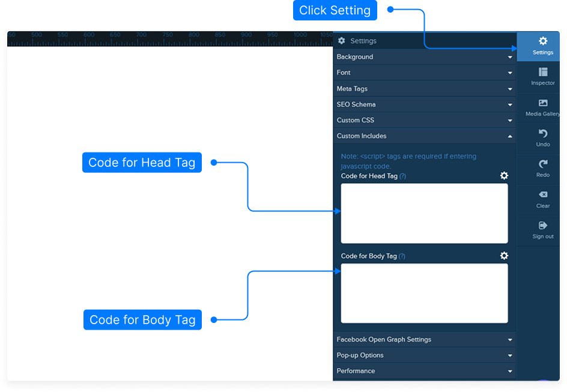Click the Undo arrow icon
Viewport: 567px width, 392px height.
[542, 134]
